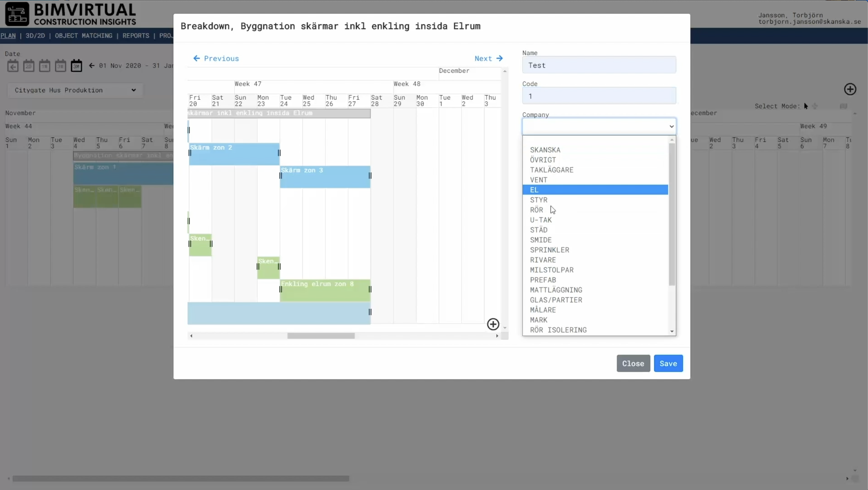This screenshot has height=490, width=868.
Task: Click into the Code field
Action: pyautogui.click(x=599, y=96)
